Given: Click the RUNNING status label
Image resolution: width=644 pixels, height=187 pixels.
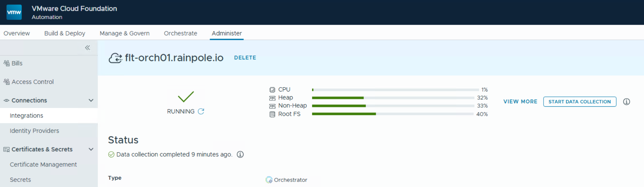Looking at the screenshot, I should [x=181, y=111].
